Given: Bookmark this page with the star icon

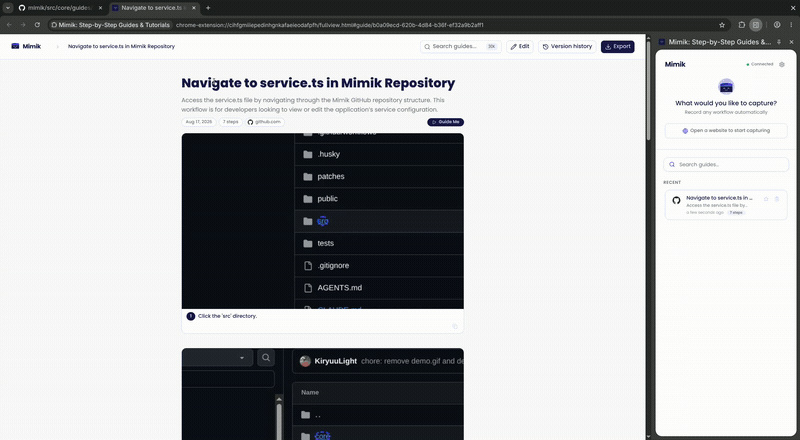Looking at the screenshot, I should pyautogui.click(x=721, y=25).
